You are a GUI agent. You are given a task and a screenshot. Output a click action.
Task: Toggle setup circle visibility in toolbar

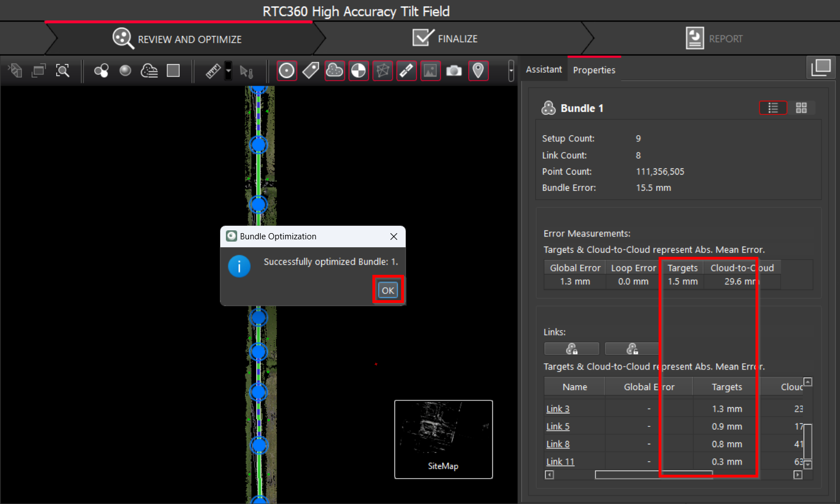(287, 71)
